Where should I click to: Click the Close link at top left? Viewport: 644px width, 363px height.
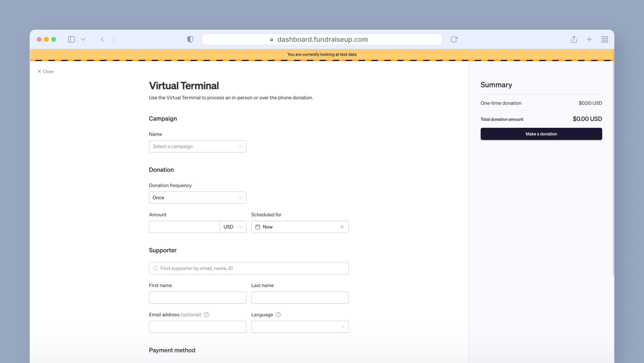pos(45,71)
